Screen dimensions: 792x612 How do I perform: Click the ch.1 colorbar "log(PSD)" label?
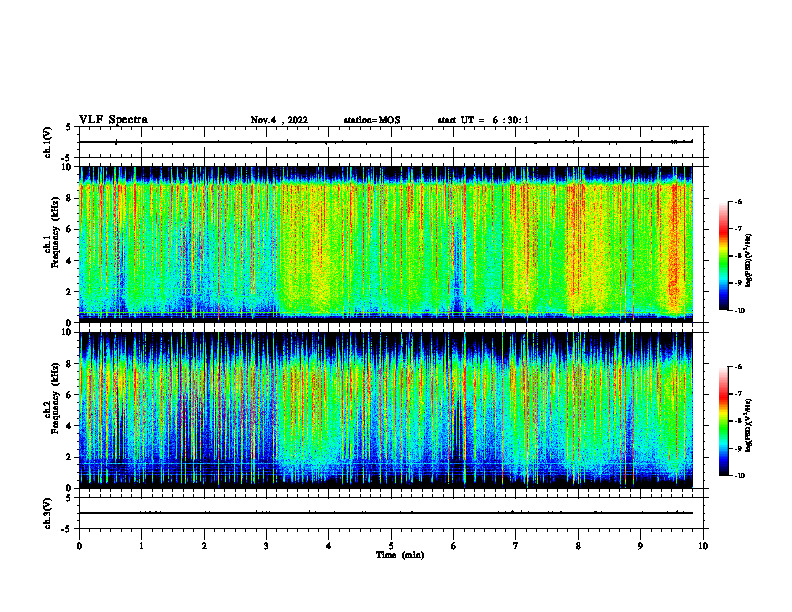[x=749, y=261]
